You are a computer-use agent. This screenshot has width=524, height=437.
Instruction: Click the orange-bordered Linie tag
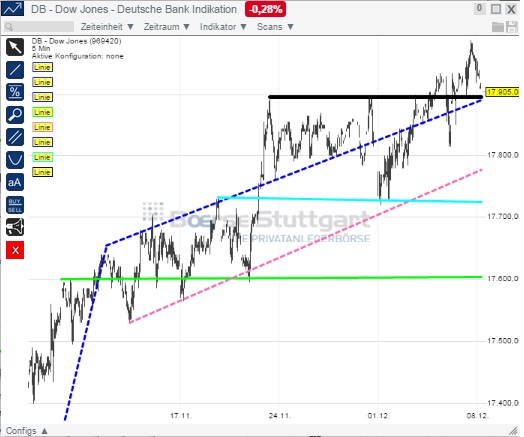tap(42, 127)
